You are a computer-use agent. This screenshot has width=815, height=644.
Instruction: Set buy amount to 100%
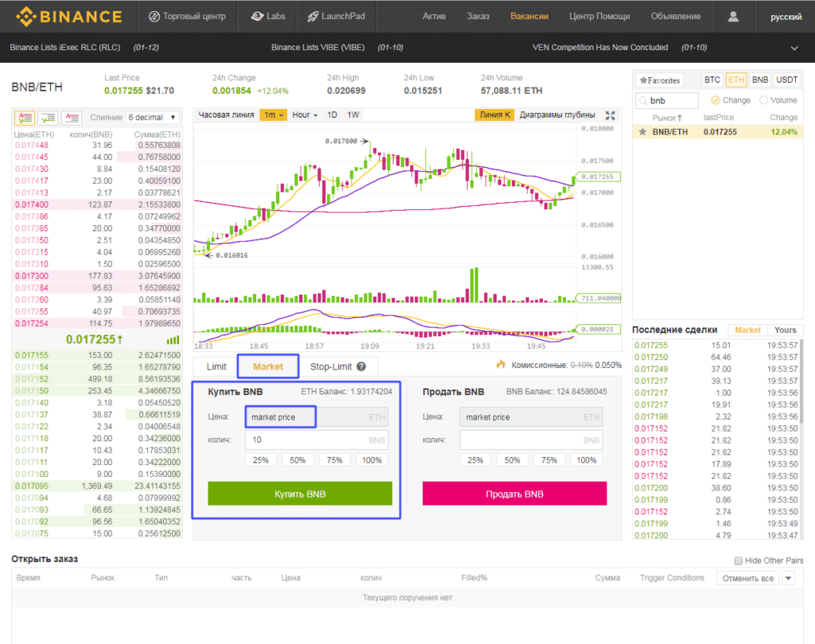coord(372,461)
